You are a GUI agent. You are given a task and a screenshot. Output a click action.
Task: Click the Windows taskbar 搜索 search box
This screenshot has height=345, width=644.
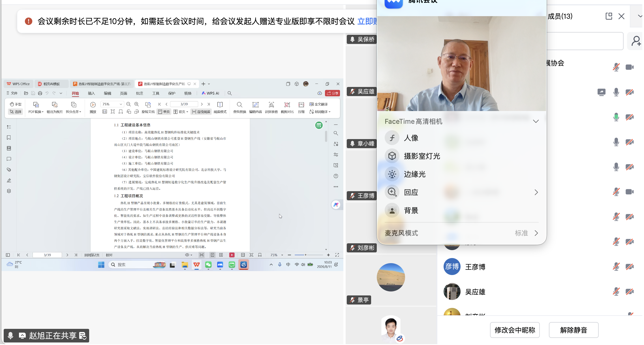pyautogui.click(x=137, y=265)
